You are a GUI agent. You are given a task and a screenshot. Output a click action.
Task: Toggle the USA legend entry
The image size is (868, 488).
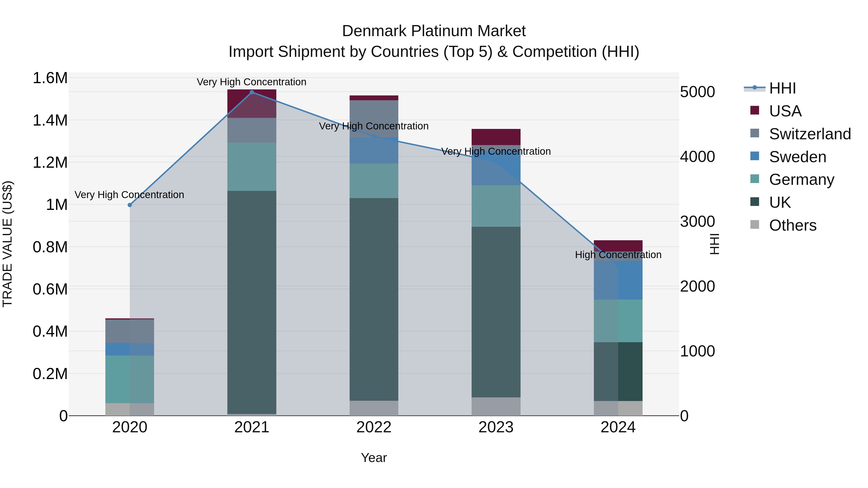[x=776, y=111]
